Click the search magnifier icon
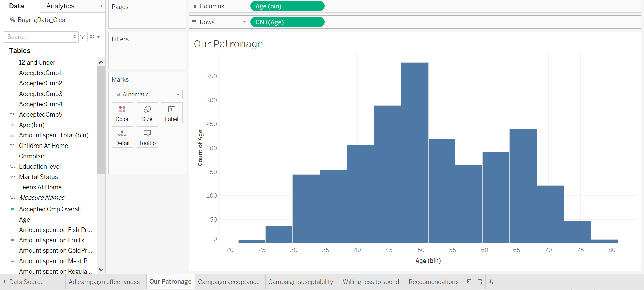 point(74,37)
